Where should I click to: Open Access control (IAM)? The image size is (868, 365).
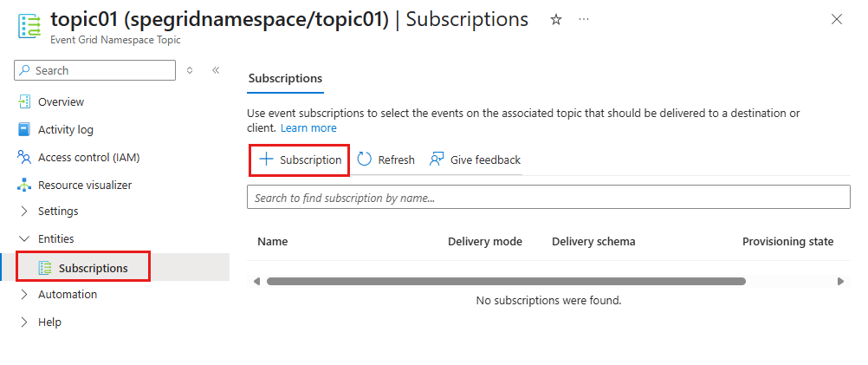(88, 157)
